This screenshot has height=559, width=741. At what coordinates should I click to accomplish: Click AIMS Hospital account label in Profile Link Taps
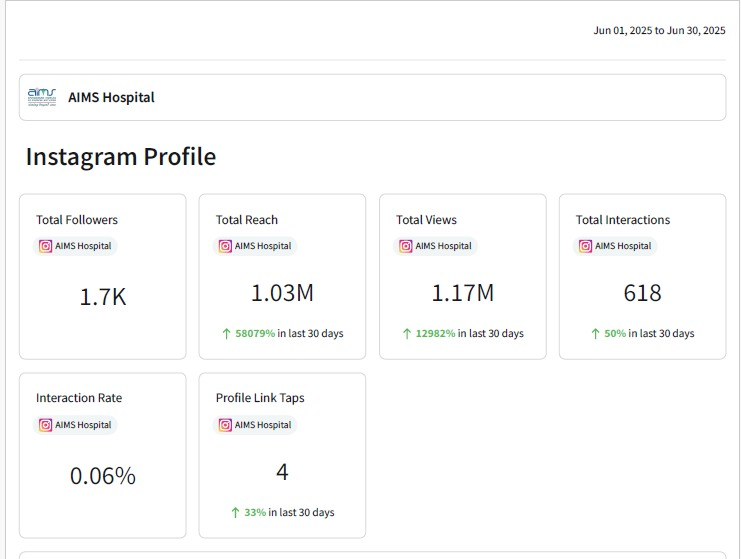[263, 425]
